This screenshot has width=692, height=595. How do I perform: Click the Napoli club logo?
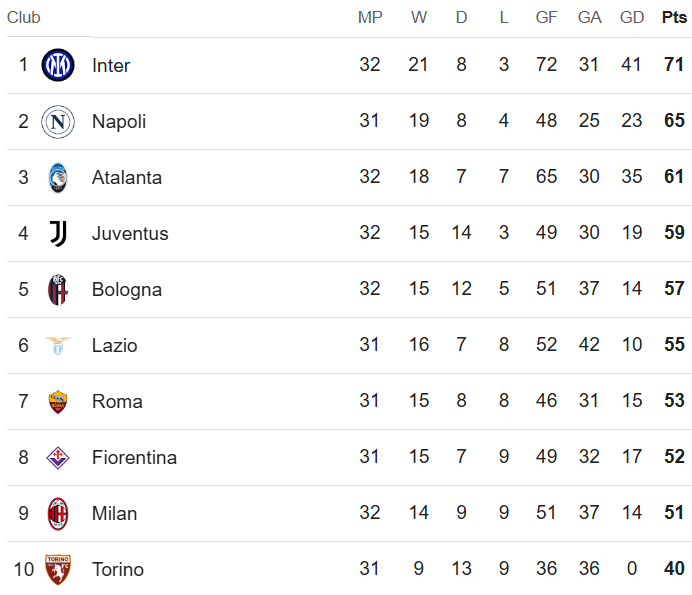[x=58, y=122]
